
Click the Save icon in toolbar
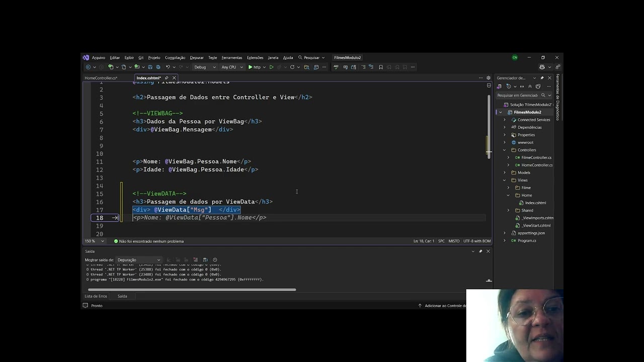click(x=150, y=67)
